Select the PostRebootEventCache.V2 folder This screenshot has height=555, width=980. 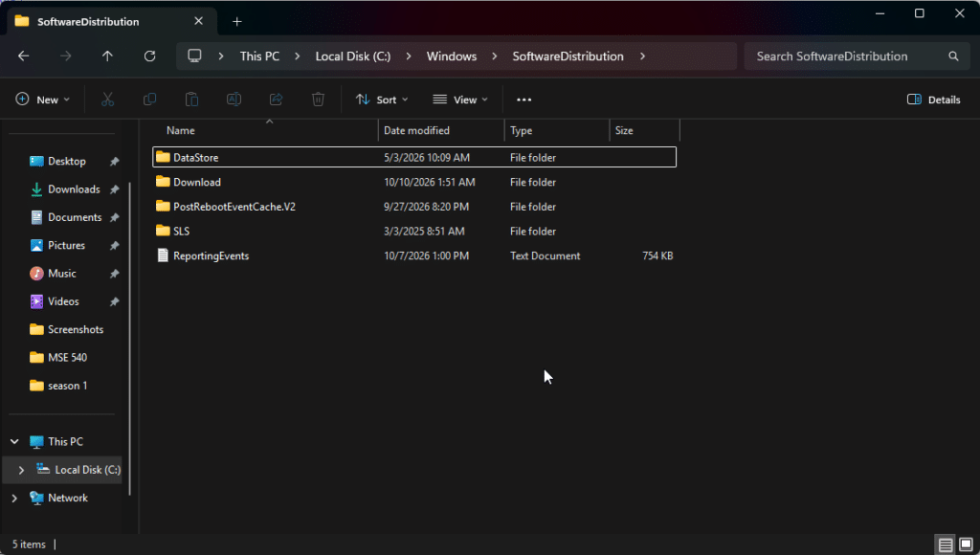click(414, 207)
